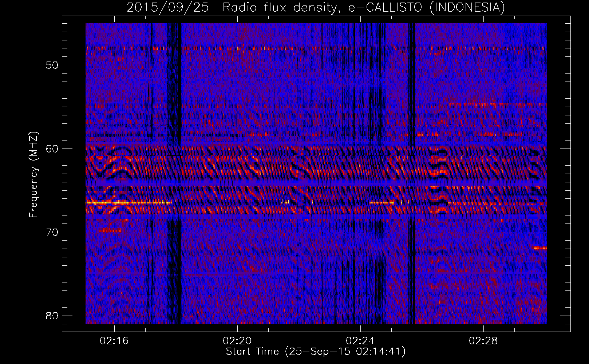This screenshot has height=364, width=589.
Task: Click the 02:16 time tick label
Action: click(x=114, y=341)
